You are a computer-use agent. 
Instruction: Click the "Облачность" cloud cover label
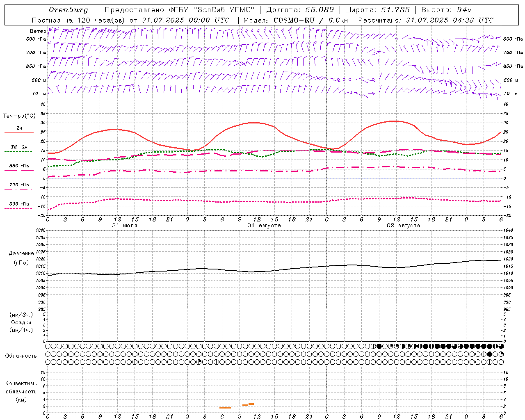point(21,356)
